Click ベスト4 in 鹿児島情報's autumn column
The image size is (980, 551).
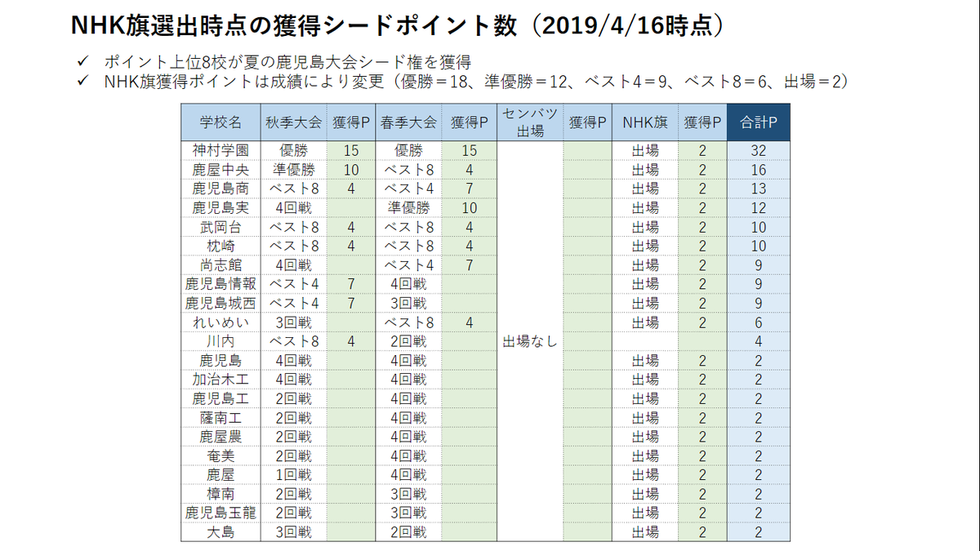pos(293,284)
